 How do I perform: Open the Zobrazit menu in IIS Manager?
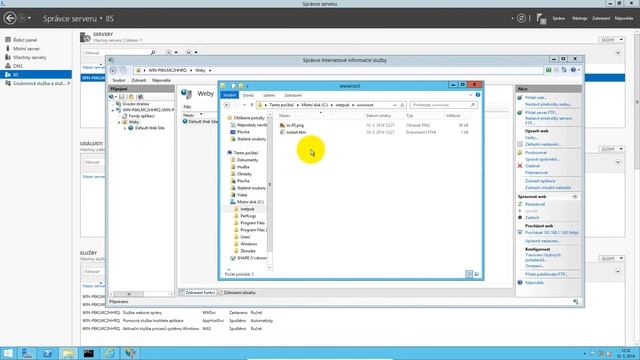(x=139, y=80)
